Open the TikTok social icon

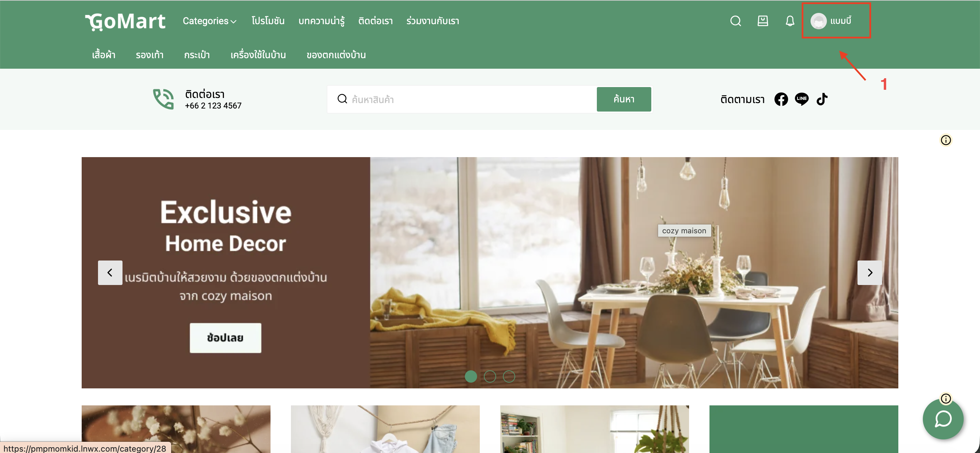click(x=822, y=99)
